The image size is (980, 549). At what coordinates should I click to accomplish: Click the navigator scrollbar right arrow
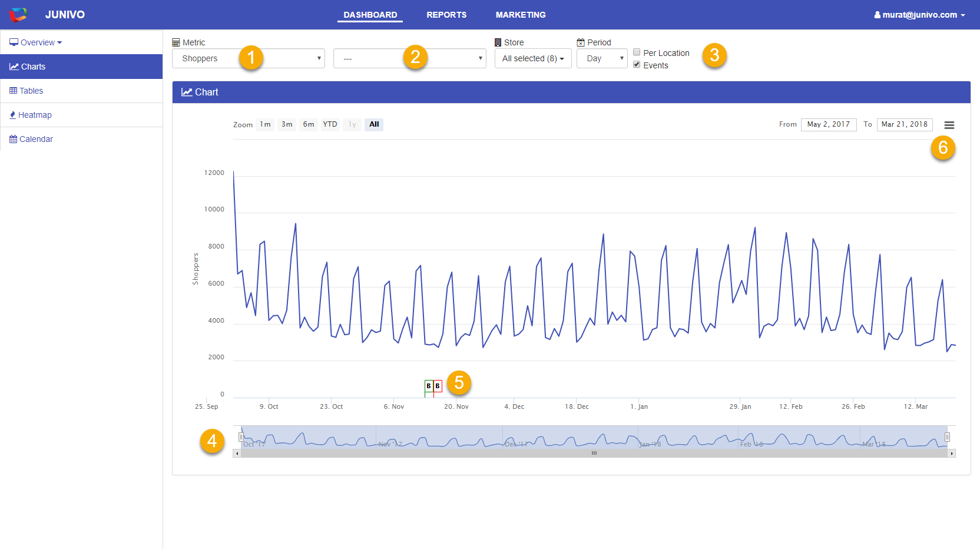(x=952, y=454)
